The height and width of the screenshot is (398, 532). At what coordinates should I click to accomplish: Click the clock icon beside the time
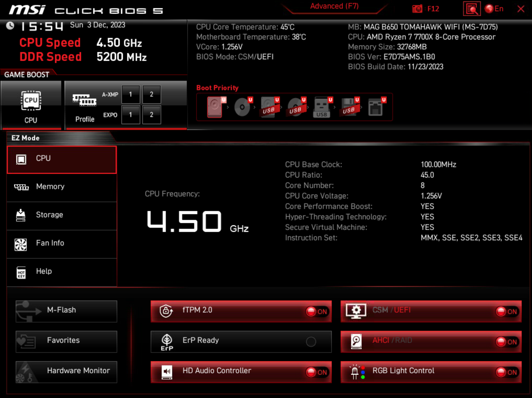[10, 25]
